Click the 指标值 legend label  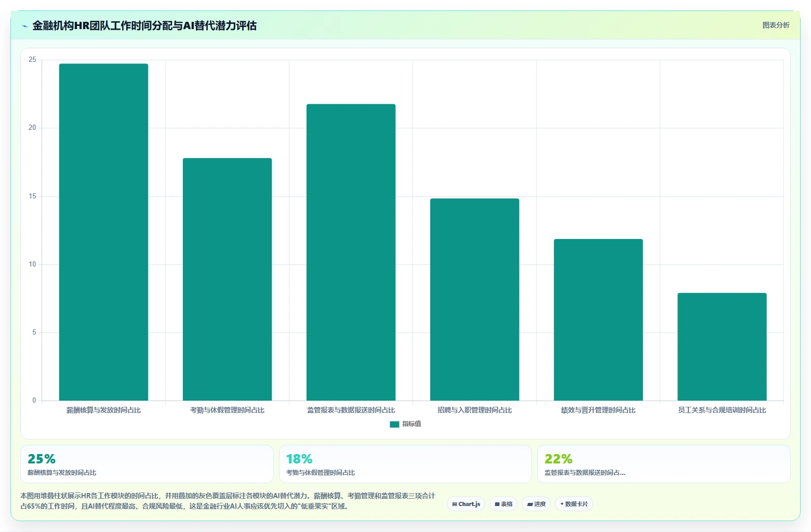[x=411, y=424]
